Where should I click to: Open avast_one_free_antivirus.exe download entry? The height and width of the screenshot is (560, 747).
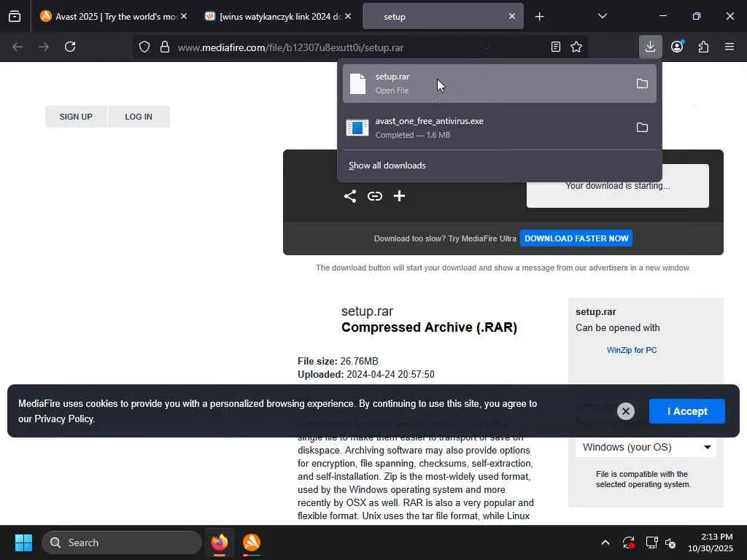coord(485,128)
